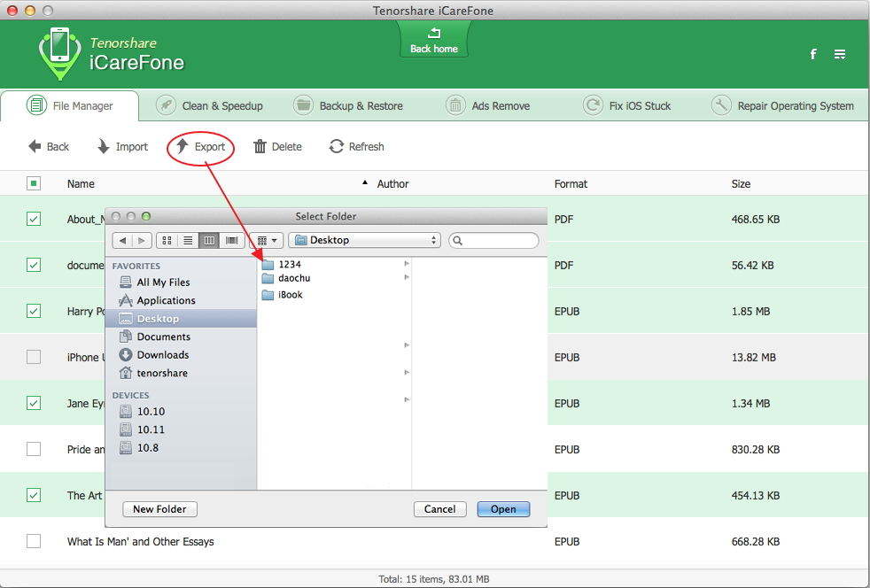Click the Back arrow toolbar button
870x588 pixels.
pos(48,146)
